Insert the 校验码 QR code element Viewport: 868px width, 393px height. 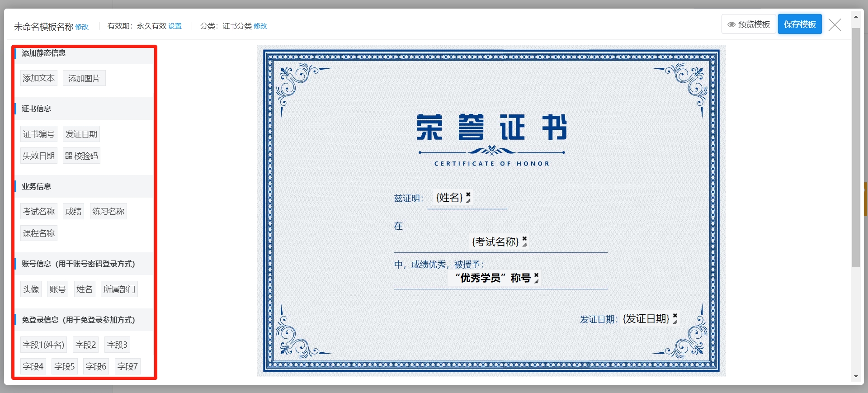(x=81, y=156)
